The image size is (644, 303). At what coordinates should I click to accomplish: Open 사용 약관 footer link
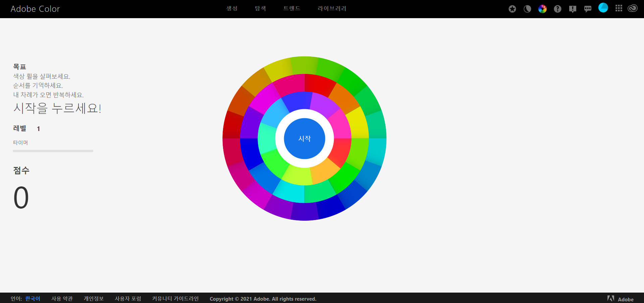point(62,299)
